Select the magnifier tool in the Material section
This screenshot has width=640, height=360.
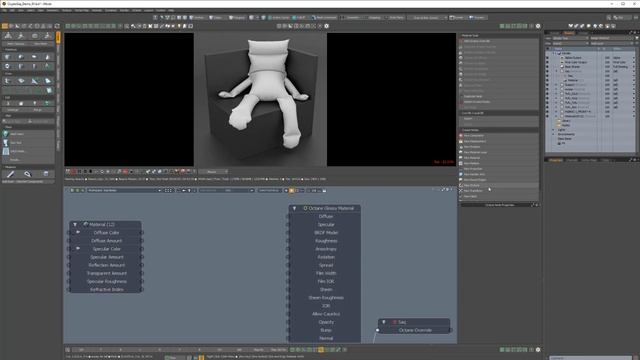tap(27, 174)
